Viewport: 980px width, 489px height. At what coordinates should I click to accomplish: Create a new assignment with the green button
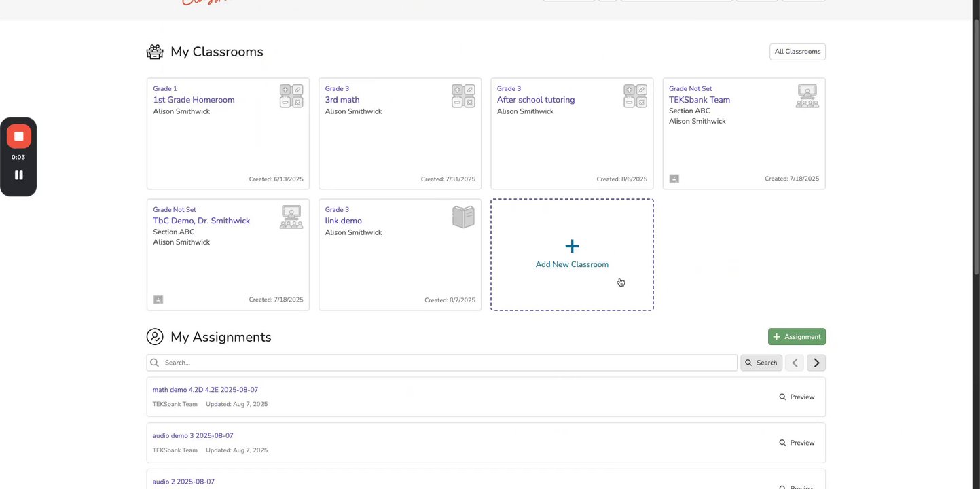pyautogui.click(x=797, y=337)
